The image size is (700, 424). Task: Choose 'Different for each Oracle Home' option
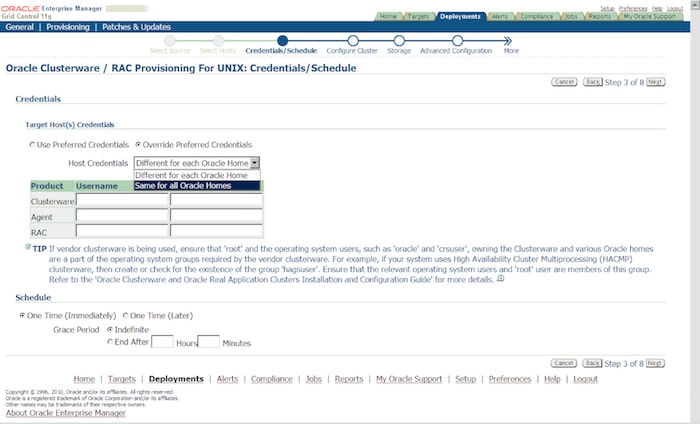(196, 175)
